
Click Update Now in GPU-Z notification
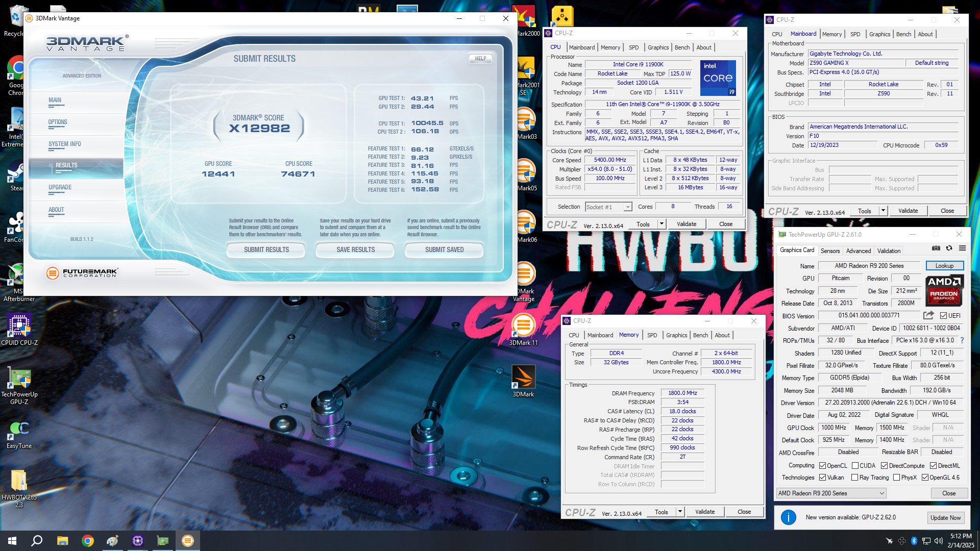click(945, 517)
